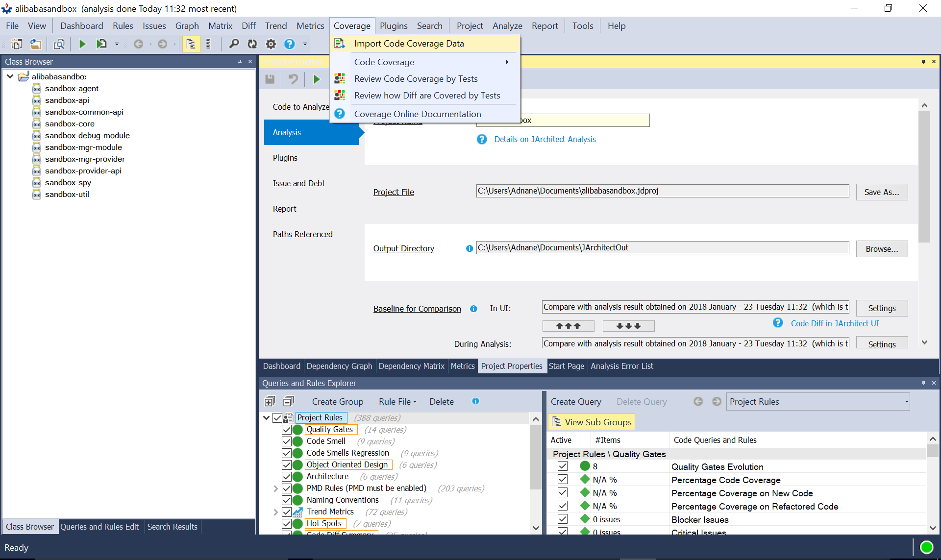Screen dimensions: 941x560
Task: Click the info icon beside Baseline for Comparison
Action: point(473,309)
